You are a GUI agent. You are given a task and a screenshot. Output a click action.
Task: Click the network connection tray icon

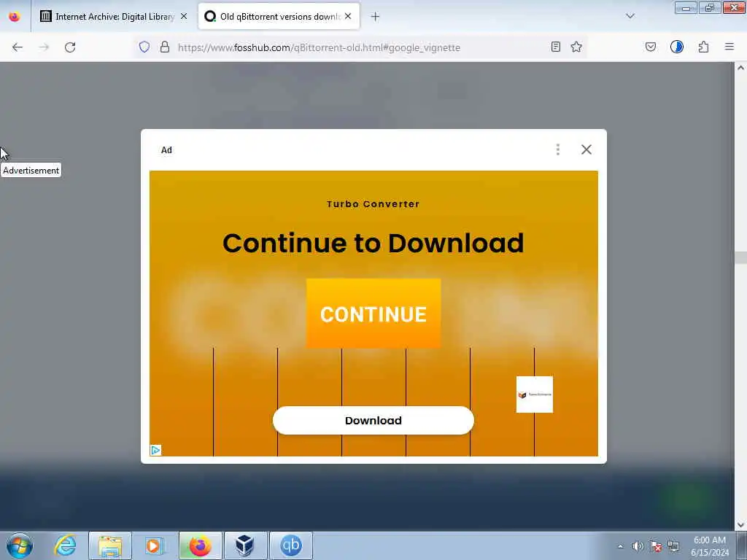[x=673, y=546]
